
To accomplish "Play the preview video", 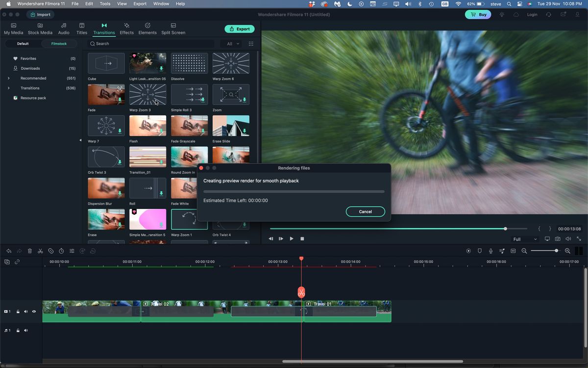I will [292, 238].
